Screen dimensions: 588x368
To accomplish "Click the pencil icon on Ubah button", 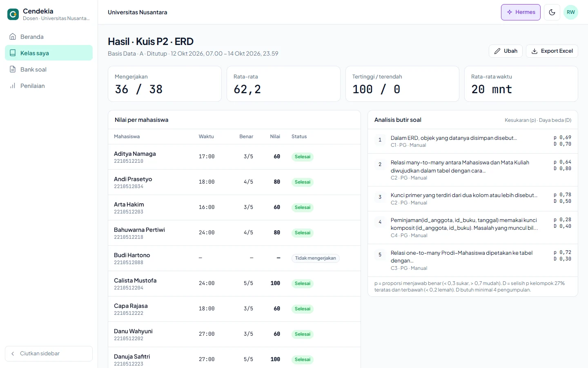I will 497,51.
